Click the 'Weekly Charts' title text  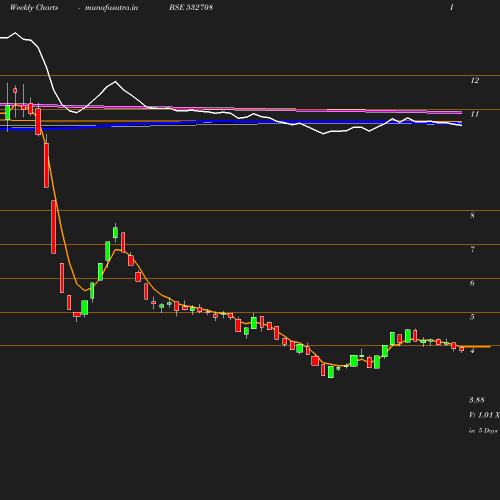[34, 7]
